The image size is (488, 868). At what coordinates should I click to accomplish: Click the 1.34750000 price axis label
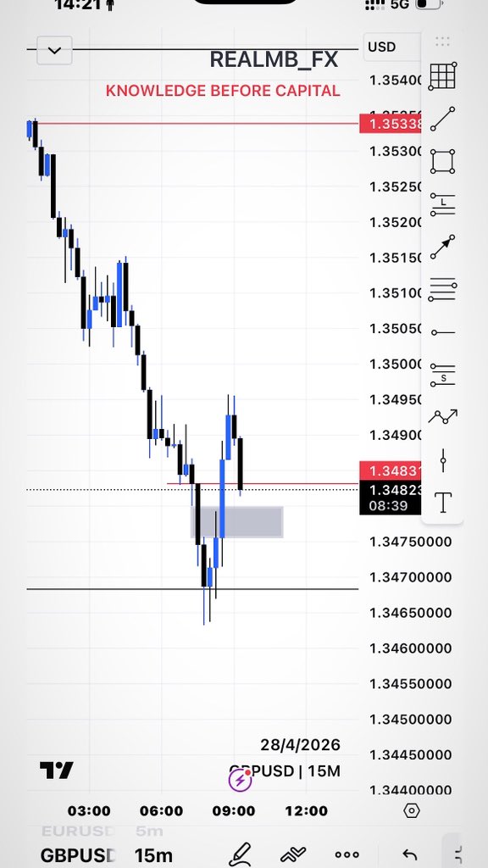click(x=411, y=542)
